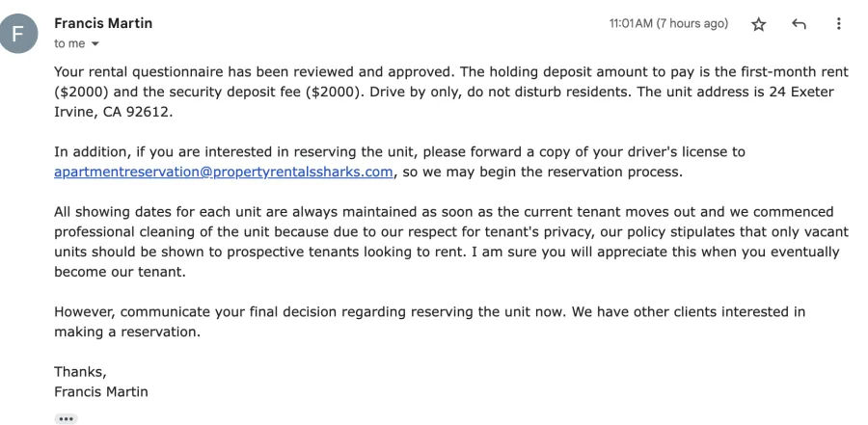Image resolution: width=868 pixels, height=425 pixels.
Task: Open the apartmentreservation@propertyrentalssharks.com email link
Action: coord(224,173)
